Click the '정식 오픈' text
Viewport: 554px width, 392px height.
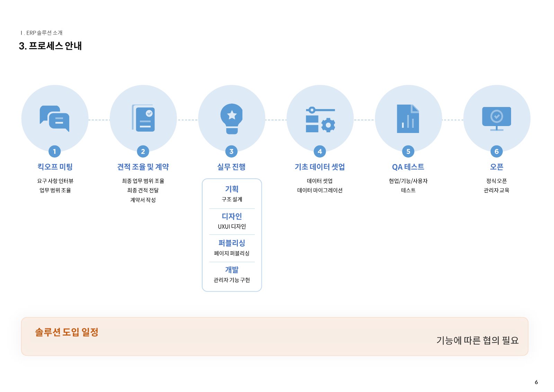[497, 181]
